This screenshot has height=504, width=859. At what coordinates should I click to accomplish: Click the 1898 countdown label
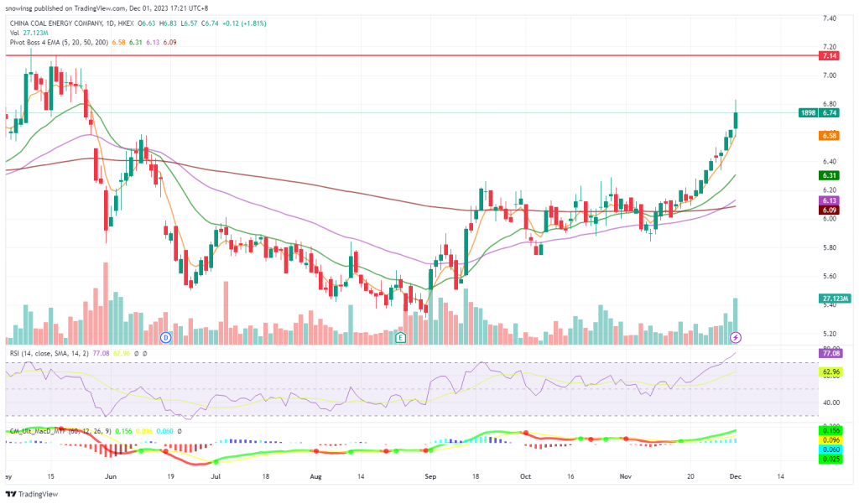point(808,113)
